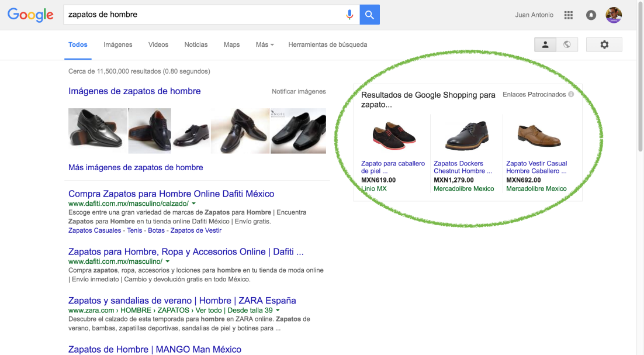
Task: Open "Zapatos de Hombre | MANGO Man México"
Action: click(155, 350)
